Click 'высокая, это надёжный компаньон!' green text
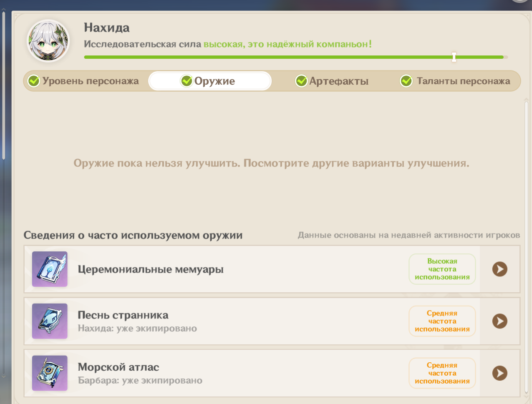 [x=287, y=44]
